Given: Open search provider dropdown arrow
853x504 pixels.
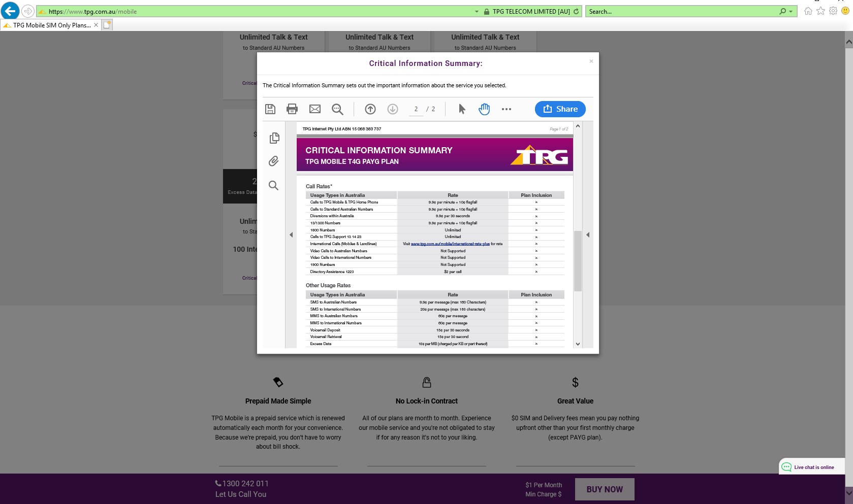Looking at the screenshot, I should 791,11.
